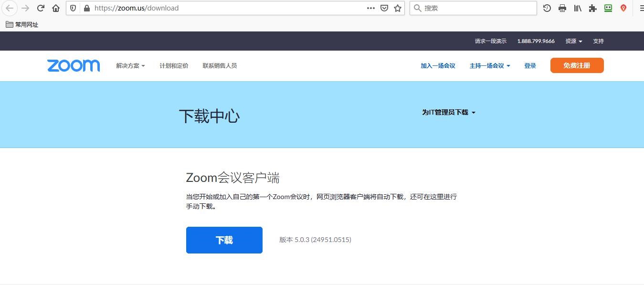The width and height of the screenshot is (644, 285).
Task: Print the page using printer icon
Action: pos(562,8)
